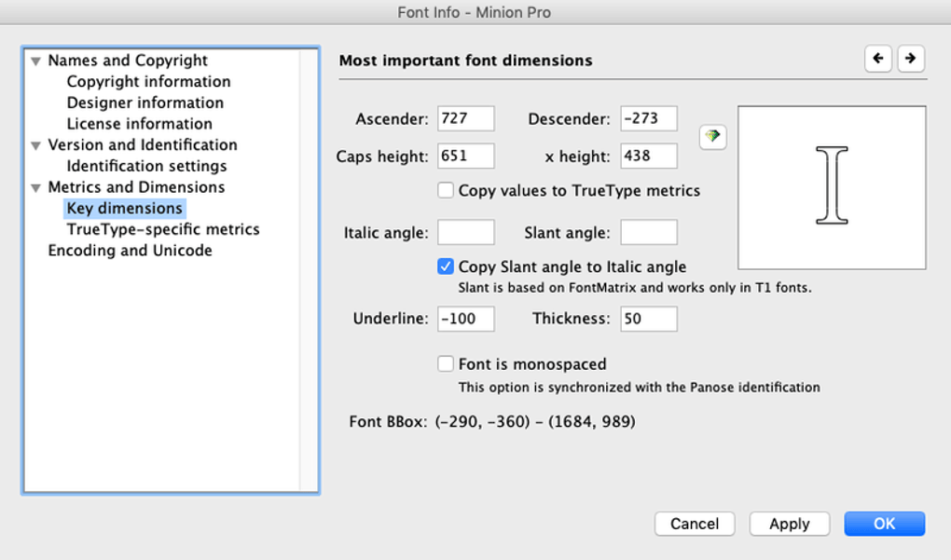Click the Apply button
The image size is (951, 560).
coord(790,524)
